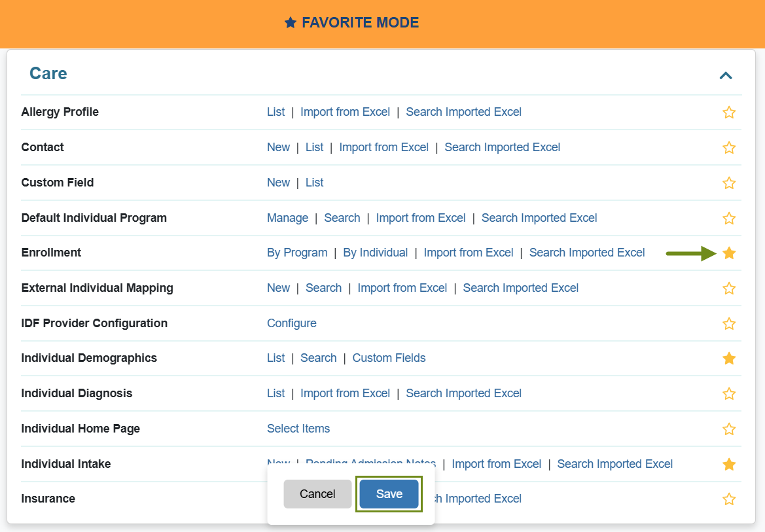Viewport: 765px width, 532px height.
Task: Star the IDF Provider Configuration row
Action: point(729,324)
